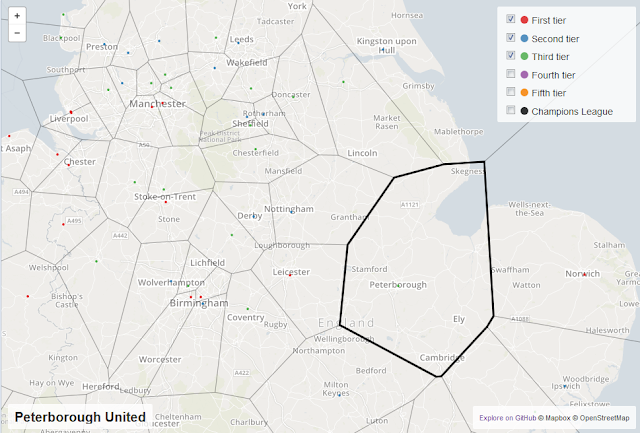Click the green club dot at Peterborough
640x433 pixels.
pos(398,286)
